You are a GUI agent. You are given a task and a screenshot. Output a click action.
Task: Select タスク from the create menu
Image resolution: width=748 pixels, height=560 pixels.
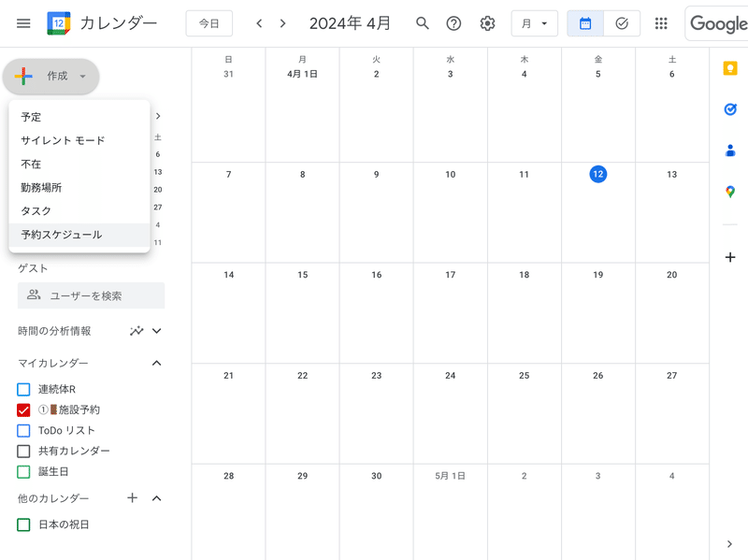pyautogui.click(x=79, y=211)
